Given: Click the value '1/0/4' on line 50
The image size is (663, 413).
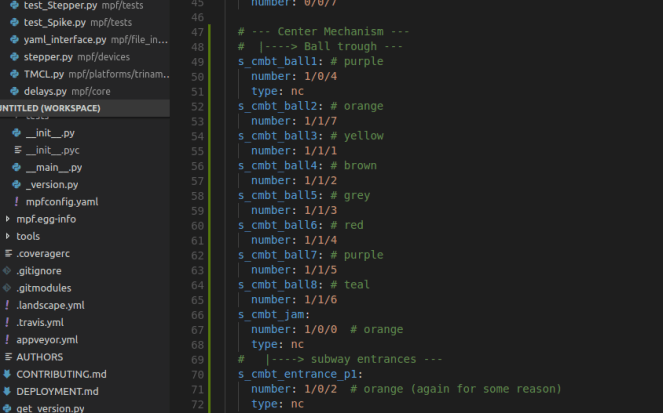Looking at the screenshot, I should [x=321, y=77].
